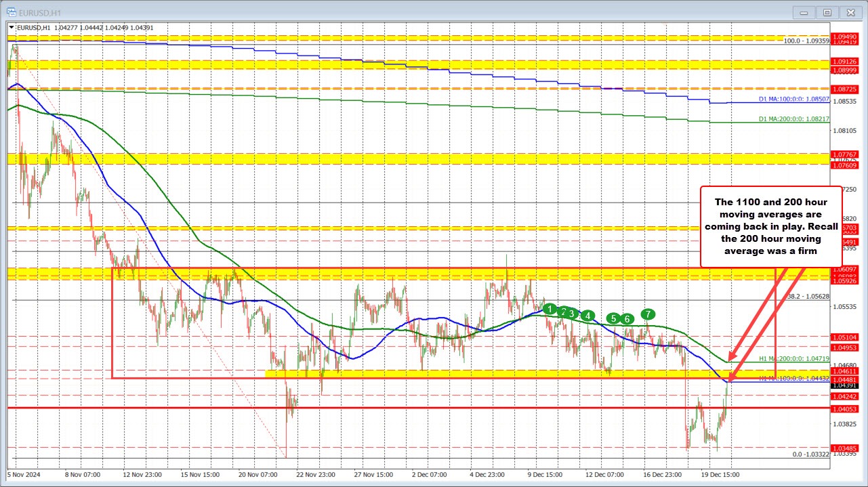Select green numbered marker 6 on the chart
868x487 pixels.
(626, 318)
